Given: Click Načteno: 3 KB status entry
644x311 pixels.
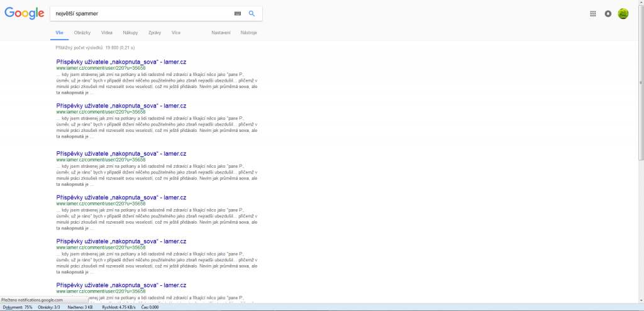Looking at the screenshot, I should tap(80, 307).
